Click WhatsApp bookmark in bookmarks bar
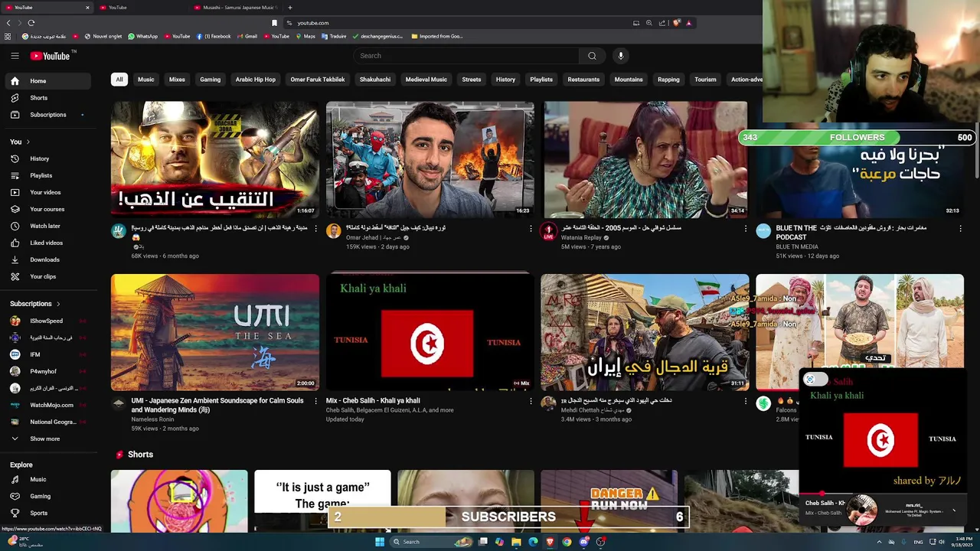This screenshot has width=980, height=551. coord(142,36)
